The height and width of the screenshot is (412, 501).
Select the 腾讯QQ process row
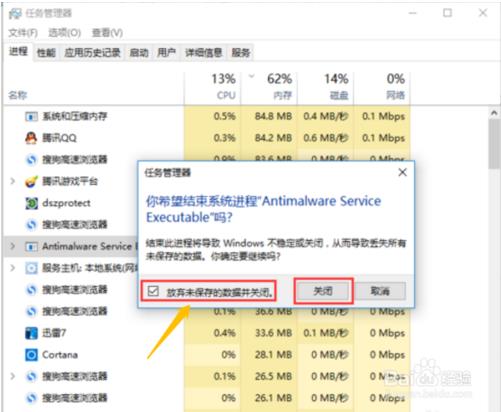point(207,138)
